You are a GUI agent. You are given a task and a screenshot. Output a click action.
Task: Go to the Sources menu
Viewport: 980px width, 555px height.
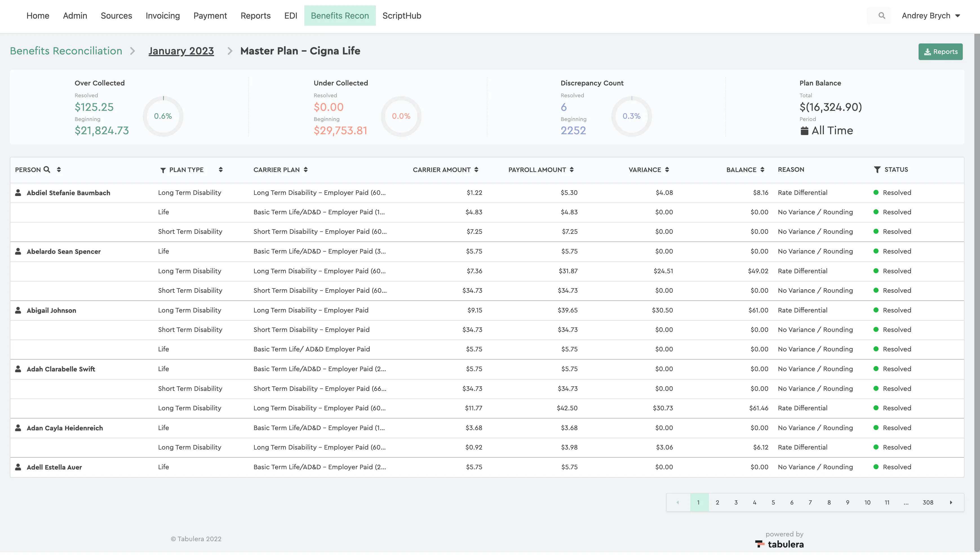[116, 16]
